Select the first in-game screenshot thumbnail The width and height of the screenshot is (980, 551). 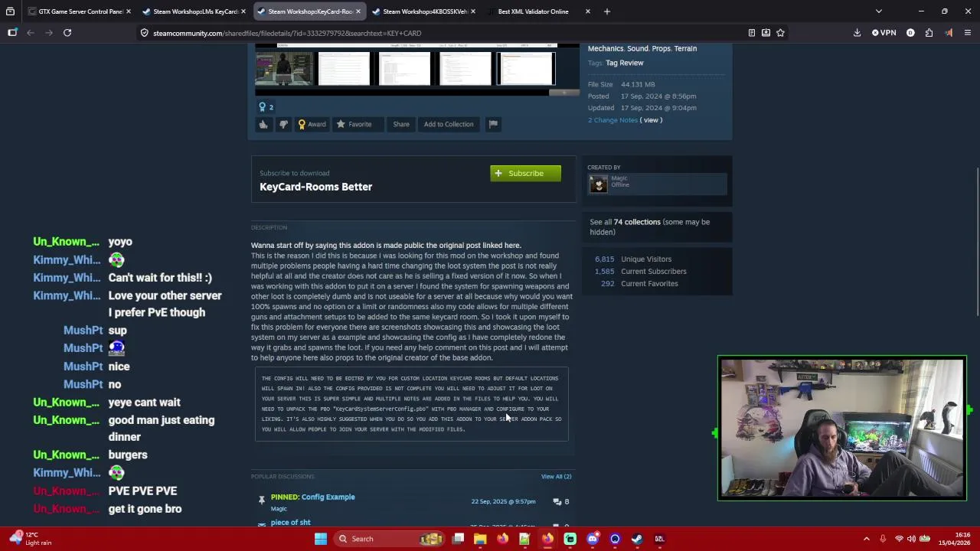[284, 69]
